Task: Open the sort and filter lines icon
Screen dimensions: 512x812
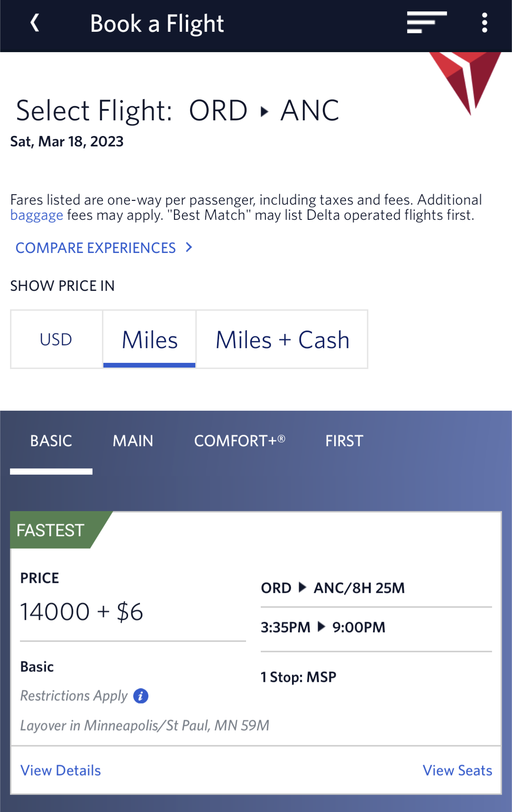Action: [427, 23]
